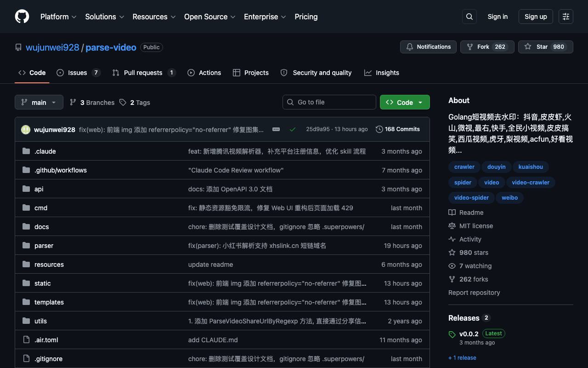Open the Issues tab
This screenshot has height=368, width=588.
[x=79, y=73]
